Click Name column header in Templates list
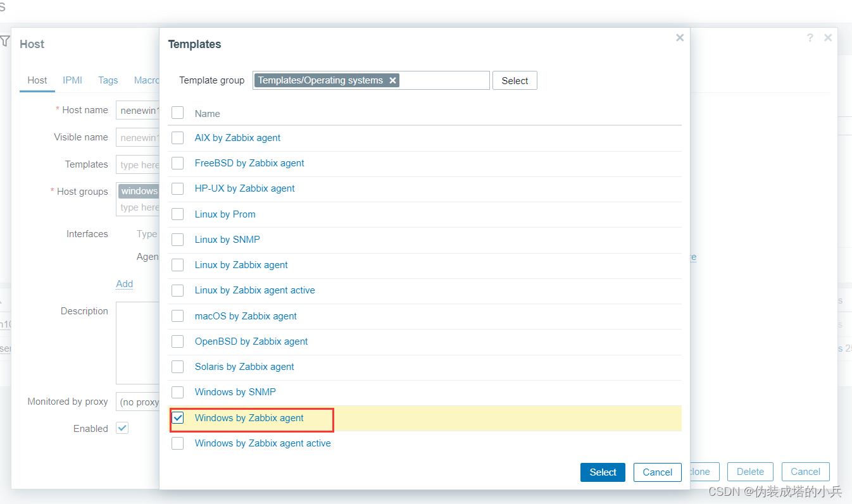 click(x=208, y=114)
